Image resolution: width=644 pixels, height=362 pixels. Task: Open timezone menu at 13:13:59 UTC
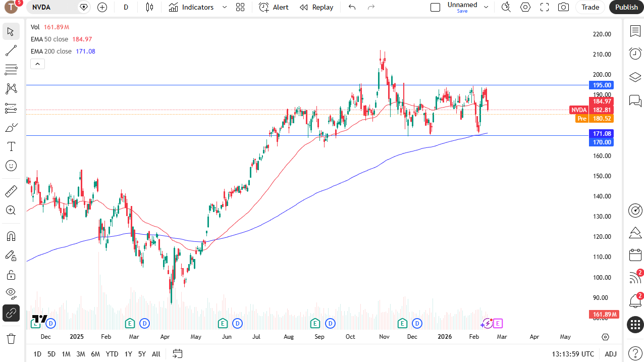coord(573,354)
